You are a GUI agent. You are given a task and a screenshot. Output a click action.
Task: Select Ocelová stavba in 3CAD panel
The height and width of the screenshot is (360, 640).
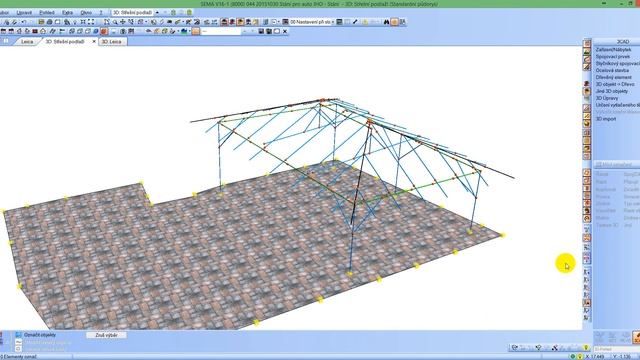pos(612,70)
